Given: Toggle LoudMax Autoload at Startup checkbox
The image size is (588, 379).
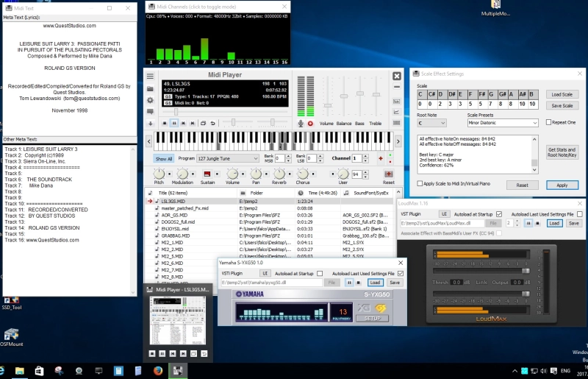Looking at the screenshot, I should tap(499, 214).
